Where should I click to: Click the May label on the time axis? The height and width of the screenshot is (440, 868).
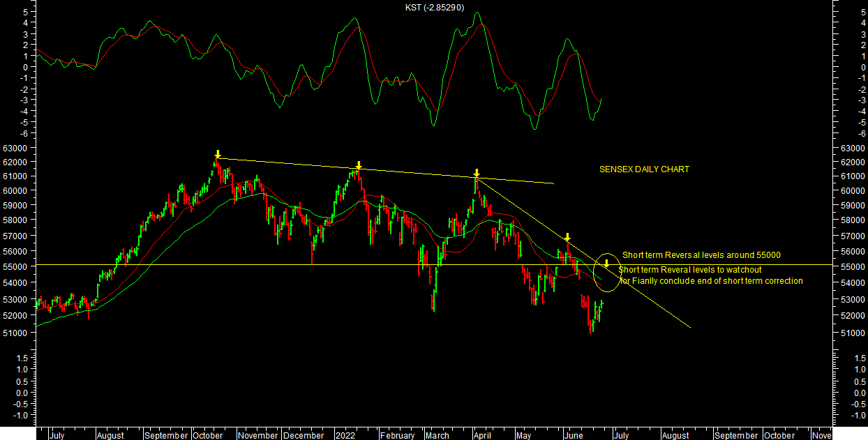tap(523, 435)
